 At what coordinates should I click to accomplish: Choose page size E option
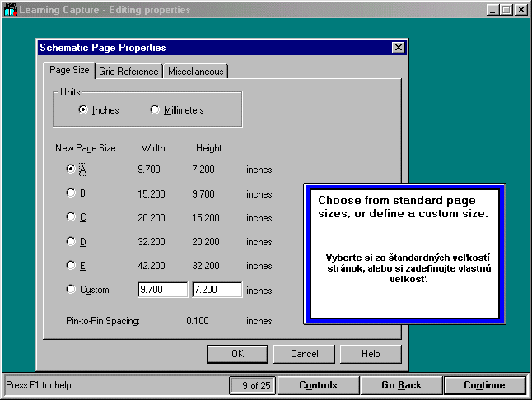click(x=71, y=266)
